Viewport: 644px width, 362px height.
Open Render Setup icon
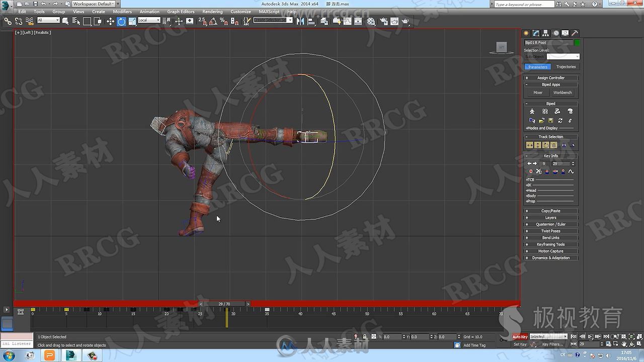[384, 21]
